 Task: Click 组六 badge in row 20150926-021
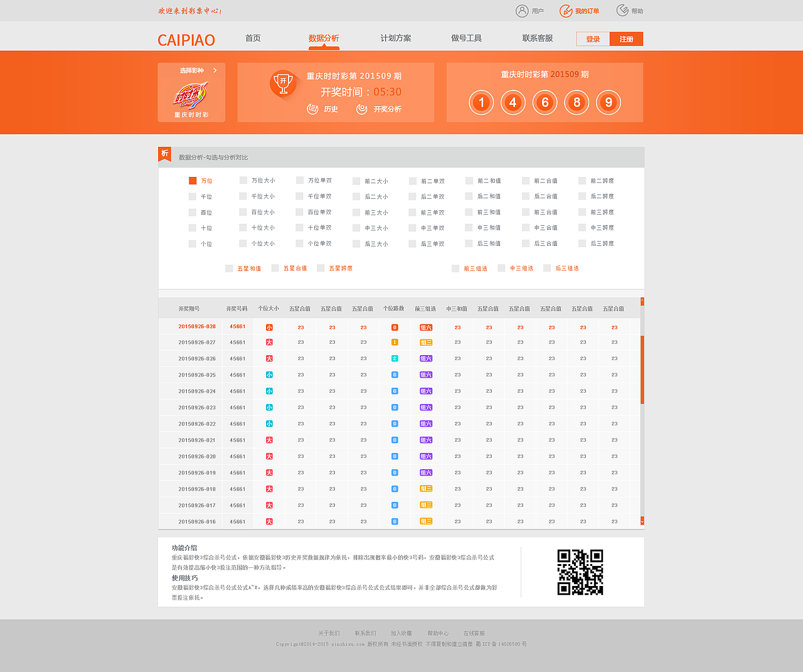[x=426, y=440]
